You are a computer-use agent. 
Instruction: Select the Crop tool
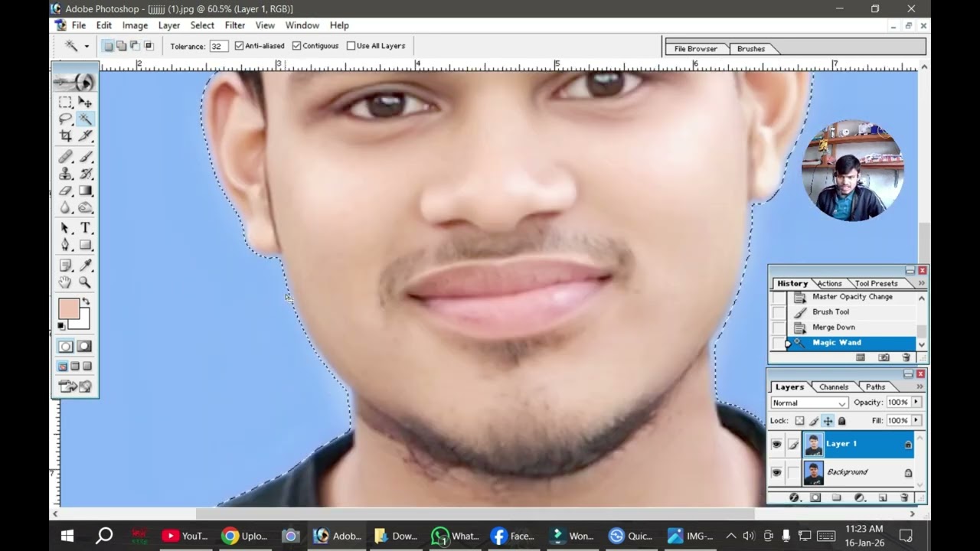click(66, 136)
